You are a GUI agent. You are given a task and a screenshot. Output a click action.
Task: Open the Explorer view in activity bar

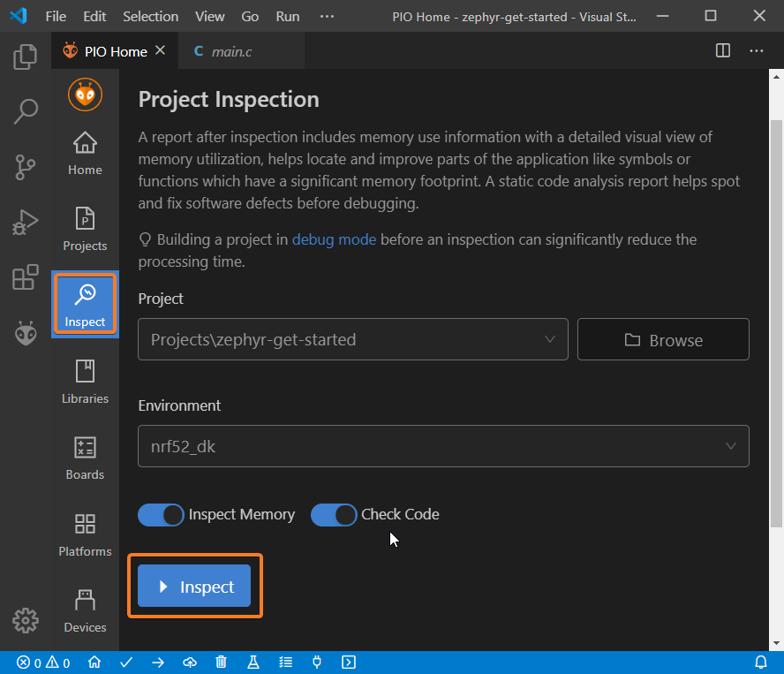pyautogui.click(x=25, y=57)
